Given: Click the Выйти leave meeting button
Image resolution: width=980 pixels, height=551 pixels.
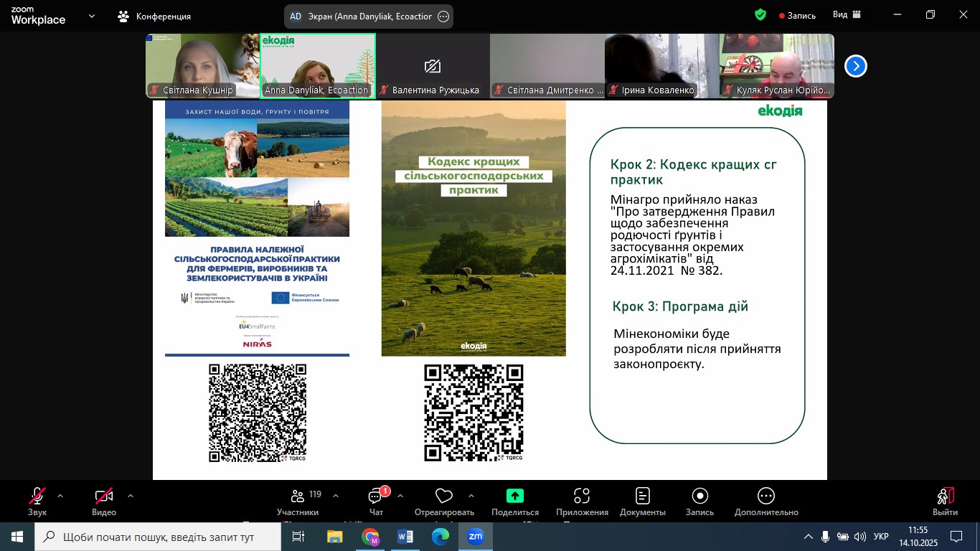Looking at the screenshot, I should [x=945, y=501].
